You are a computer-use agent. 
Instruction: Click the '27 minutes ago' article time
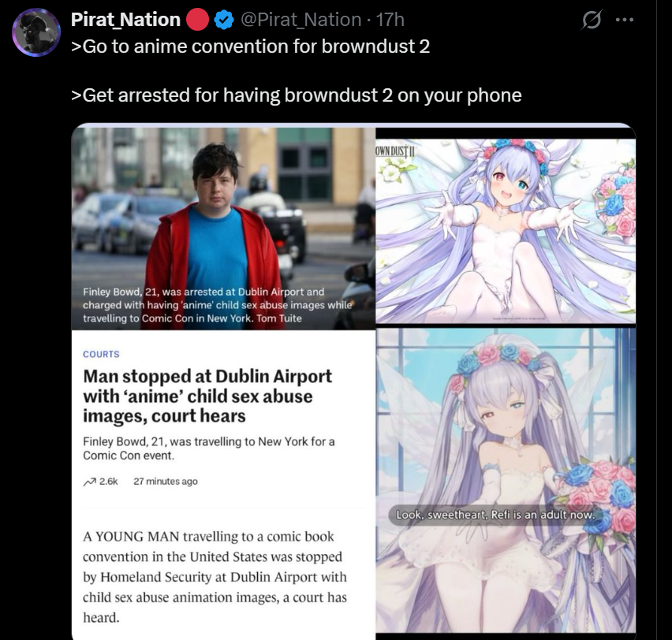tap(166, 482)
